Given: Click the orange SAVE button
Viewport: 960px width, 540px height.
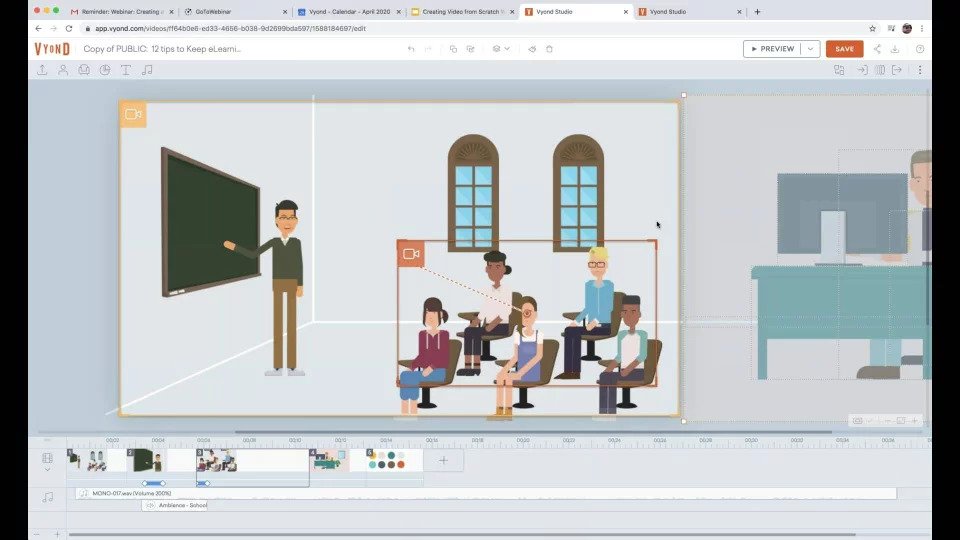Looking at the screenshot, I should (x=844, y=49).
